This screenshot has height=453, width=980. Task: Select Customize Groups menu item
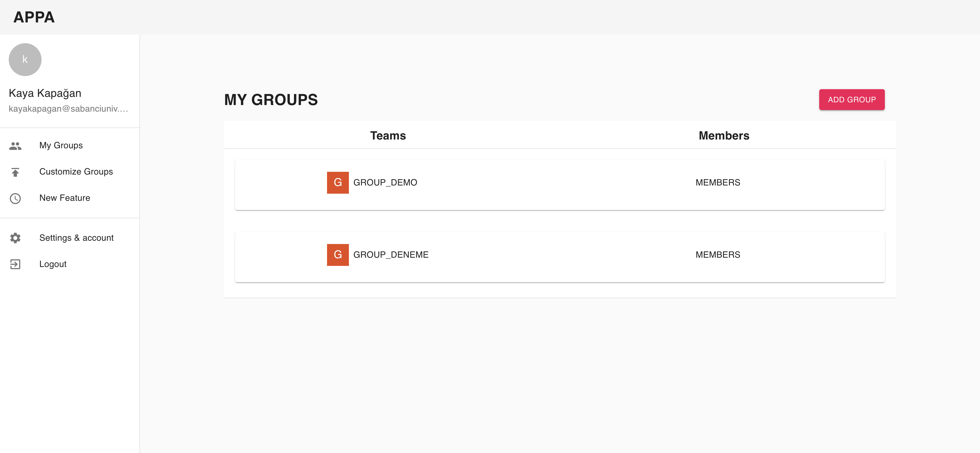click(x=76, y=172)
